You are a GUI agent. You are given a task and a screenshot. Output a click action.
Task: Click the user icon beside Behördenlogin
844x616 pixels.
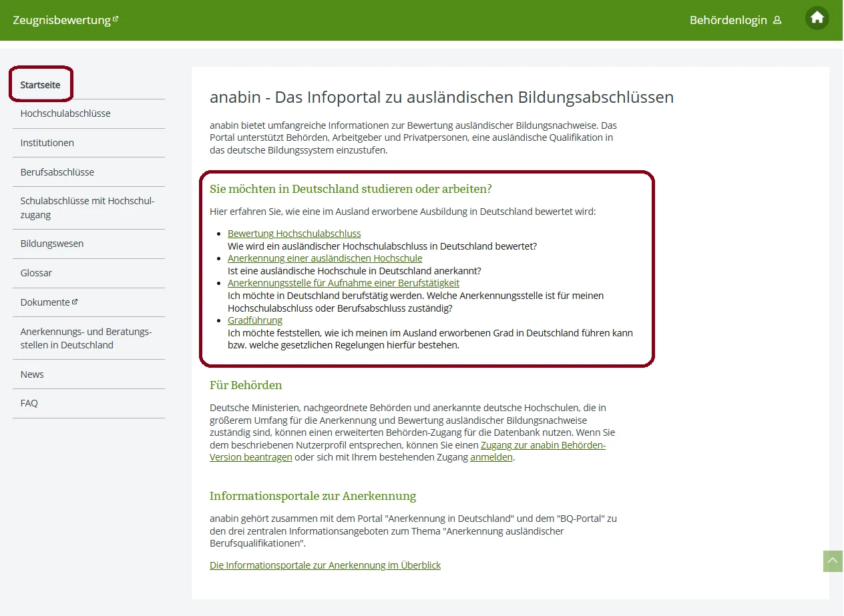point(777,21)
